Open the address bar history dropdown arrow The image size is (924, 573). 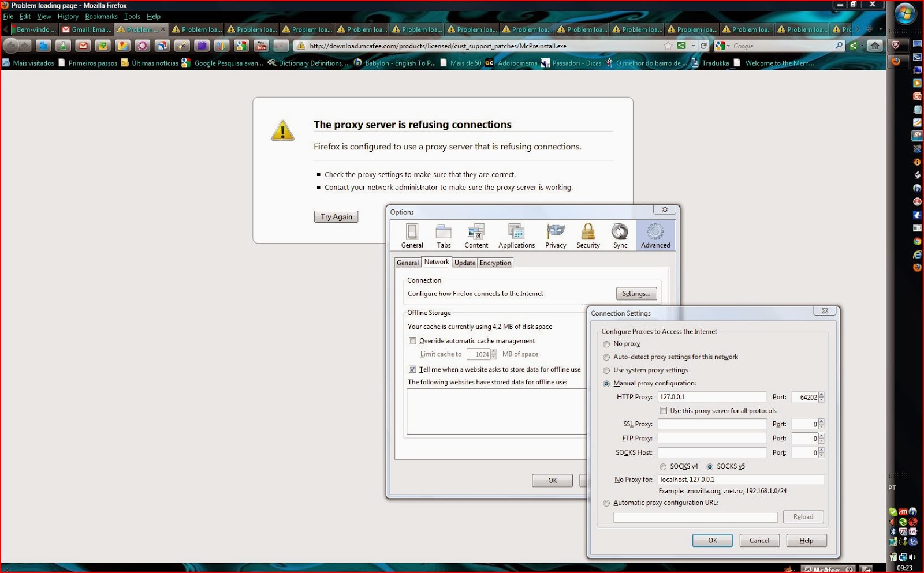pos(694,46)
